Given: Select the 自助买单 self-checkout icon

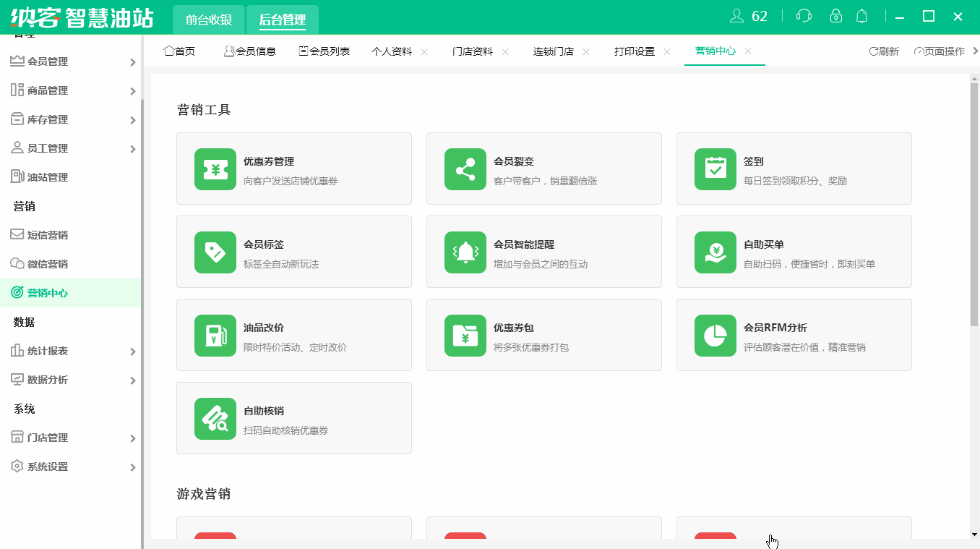Looking at the screenshot, I should (715, 252).
